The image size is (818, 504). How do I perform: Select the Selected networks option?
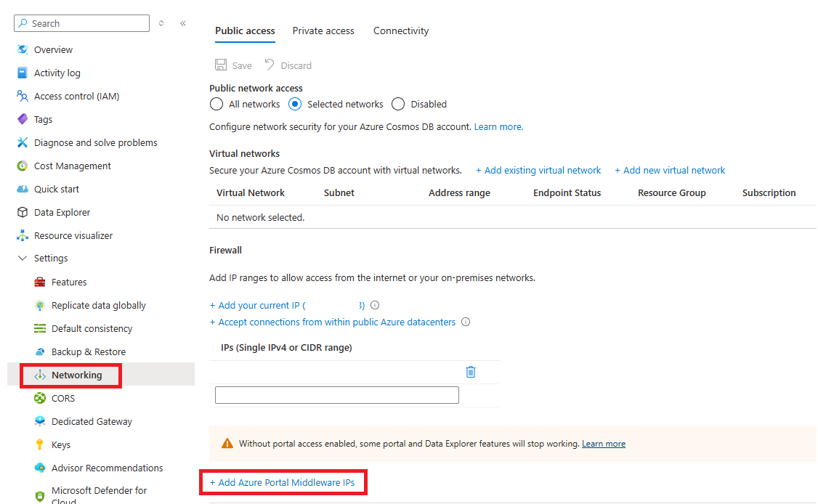pyautogui.click(x=295, y=104)
